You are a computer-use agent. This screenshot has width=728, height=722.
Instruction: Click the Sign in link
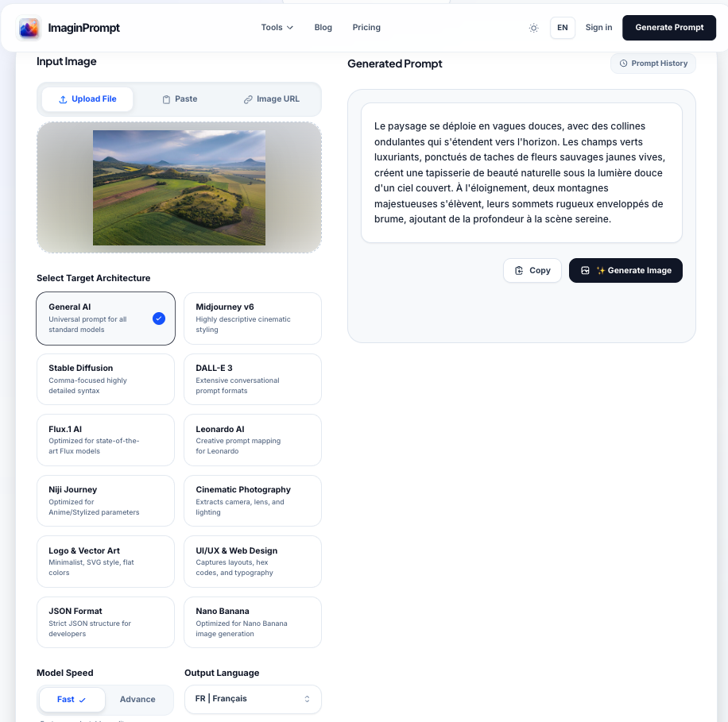[x=598, y=27]
